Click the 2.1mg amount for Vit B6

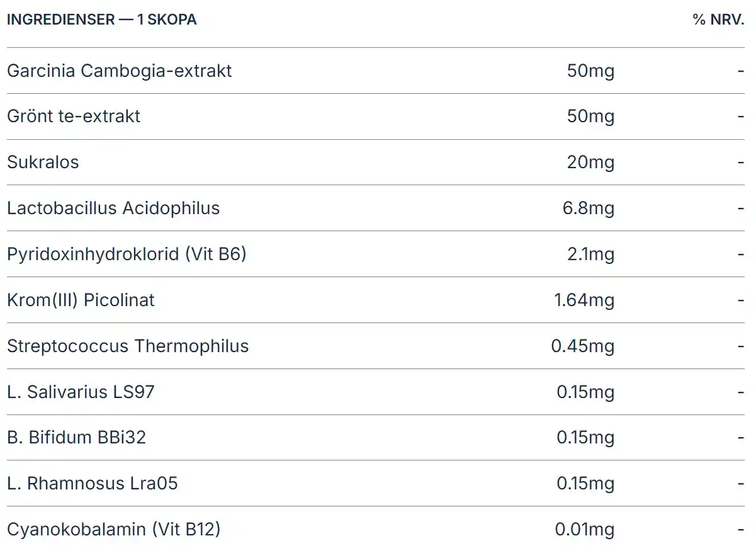590,254
